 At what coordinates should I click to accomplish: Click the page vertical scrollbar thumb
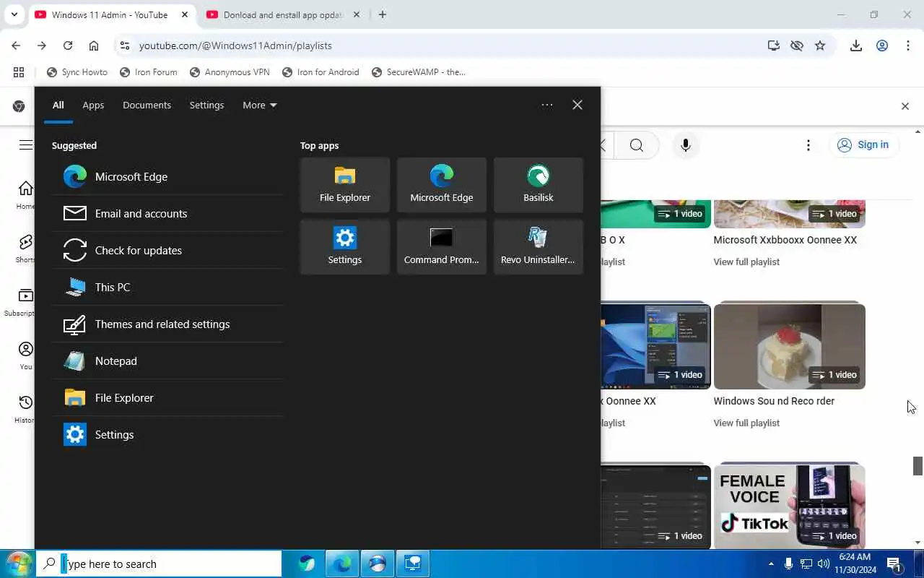pyautogui.click(x=918, y=466)
